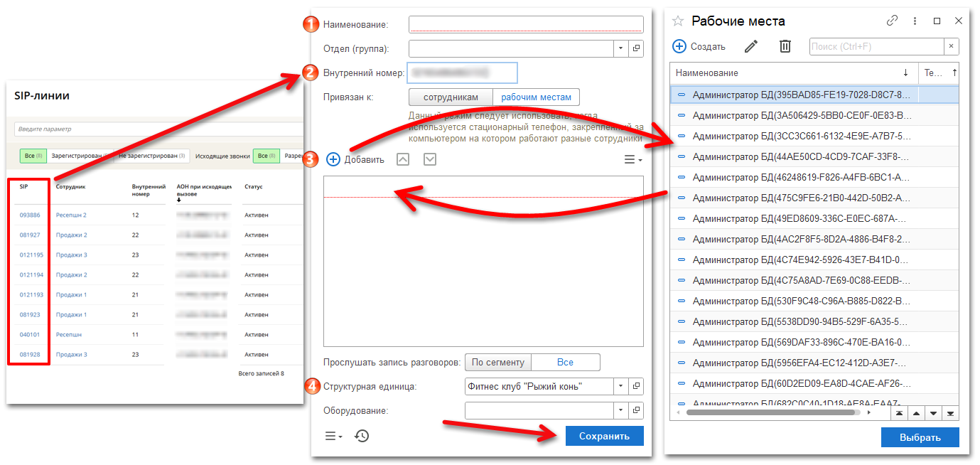Expand the Отдел (группа) dropdown
The image size is (980, 465).
pyautogui.click(x=620, y=48)
